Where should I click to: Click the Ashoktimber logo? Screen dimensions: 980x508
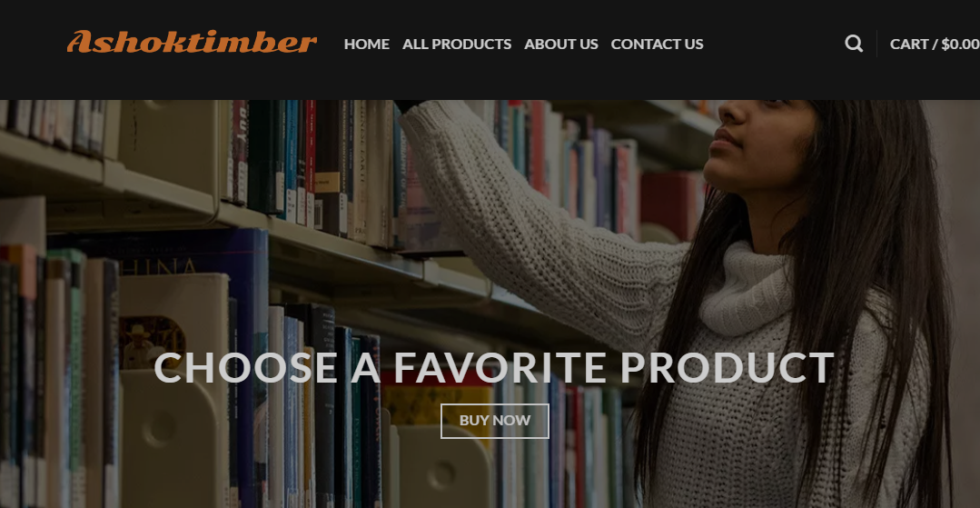click(x=192, y=42)
